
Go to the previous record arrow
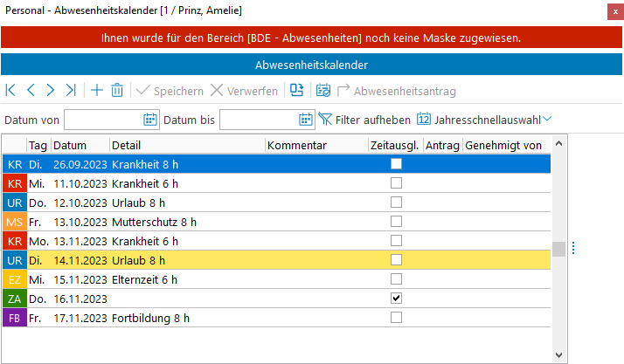pos(31,91)
